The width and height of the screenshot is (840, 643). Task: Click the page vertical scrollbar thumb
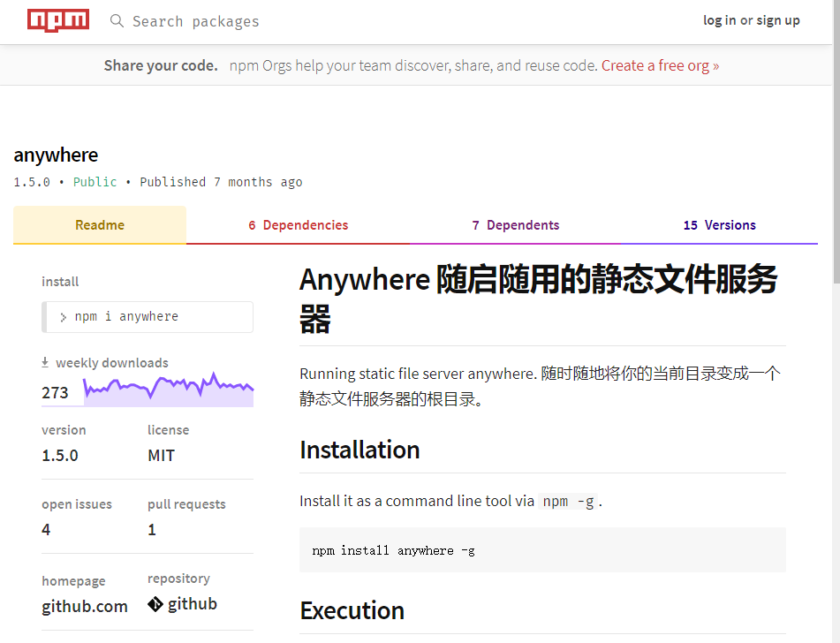(836, 141)
